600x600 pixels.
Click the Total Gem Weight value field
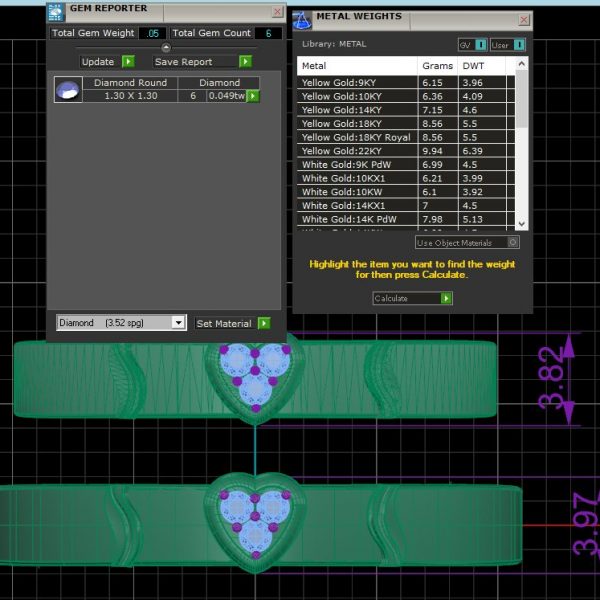[x=153, y=33]
